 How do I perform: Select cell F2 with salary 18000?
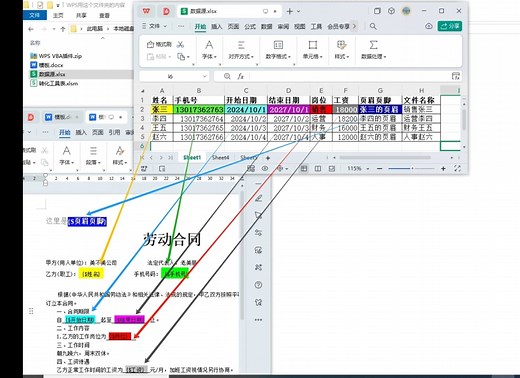345,109
